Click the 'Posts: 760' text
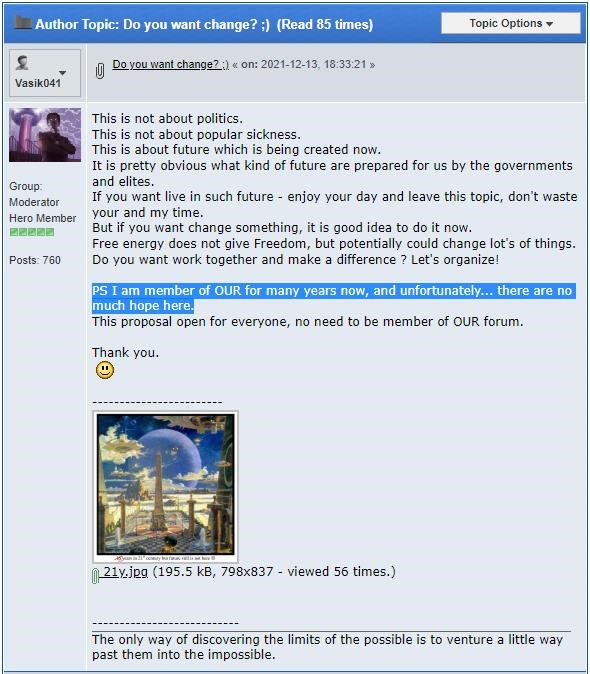The width and height of the screenshot is (590, 674). pyautogui.click(x=35, y=260)
